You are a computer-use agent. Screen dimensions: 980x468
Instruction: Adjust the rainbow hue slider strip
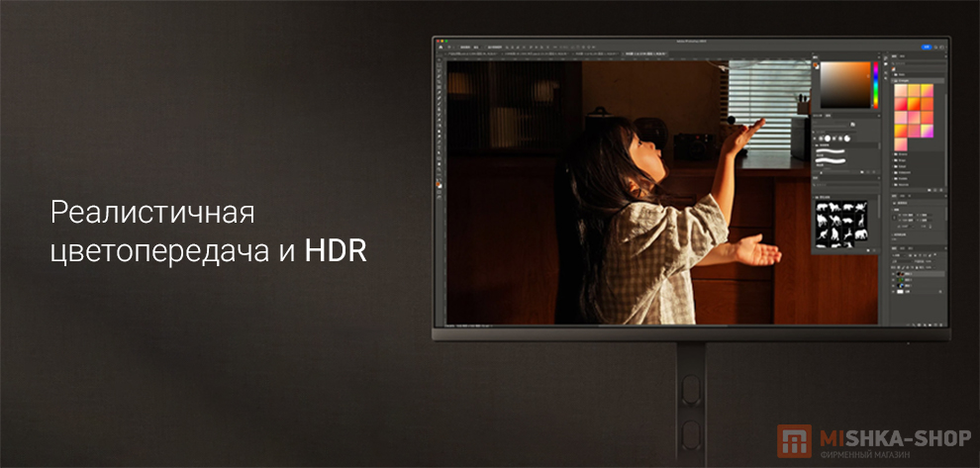[874, 85]
